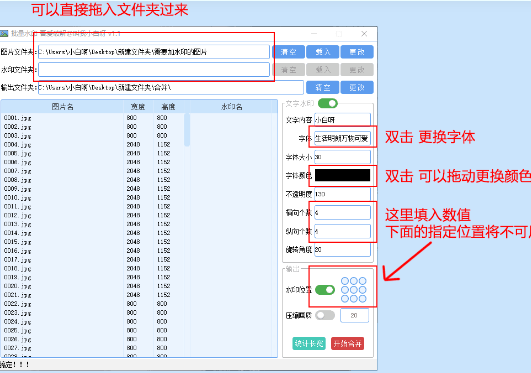Select the 0008.jpg row in the list

coord(93,180)
